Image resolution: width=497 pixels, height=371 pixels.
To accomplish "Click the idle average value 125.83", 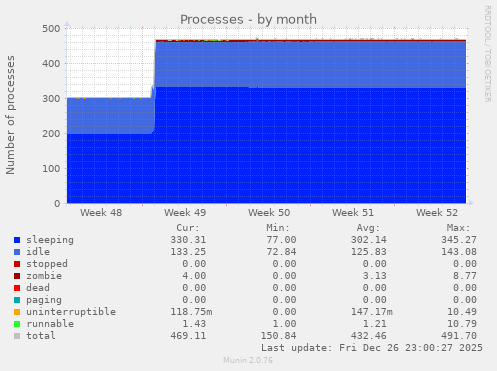I will [x=369, y=252].
